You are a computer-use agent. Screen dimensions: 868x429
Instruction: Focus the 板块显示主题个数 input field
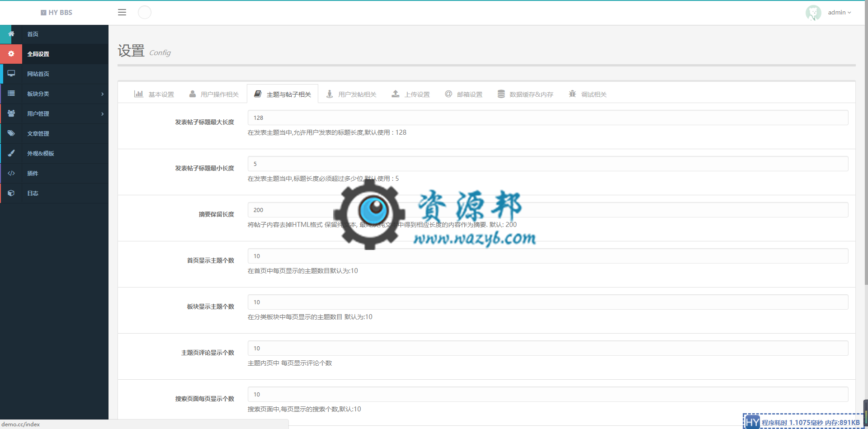tap(548, 302)
